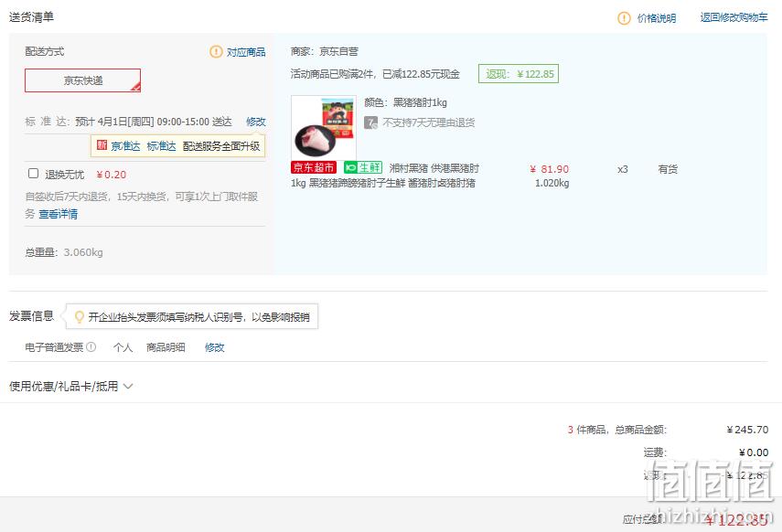Click the 1.020kg item weight
This screenshot has width=782, height=532.
tap(552, 183)
